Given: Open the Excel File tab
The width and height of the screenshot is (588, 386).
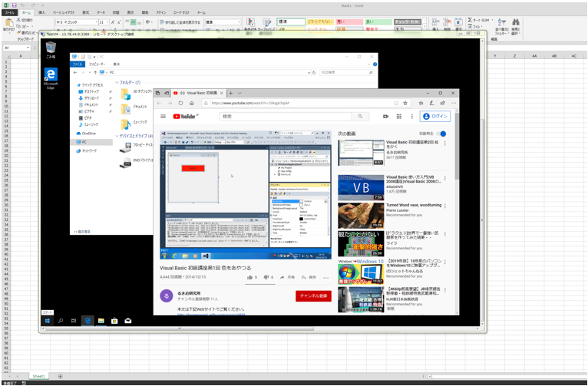Looking at the screenshot, I should point(9,13).
